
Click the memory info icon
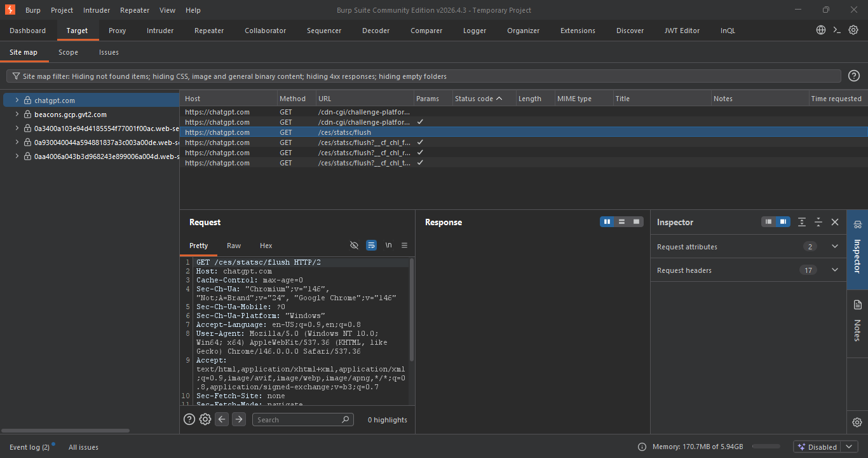[x=642, y=447]
